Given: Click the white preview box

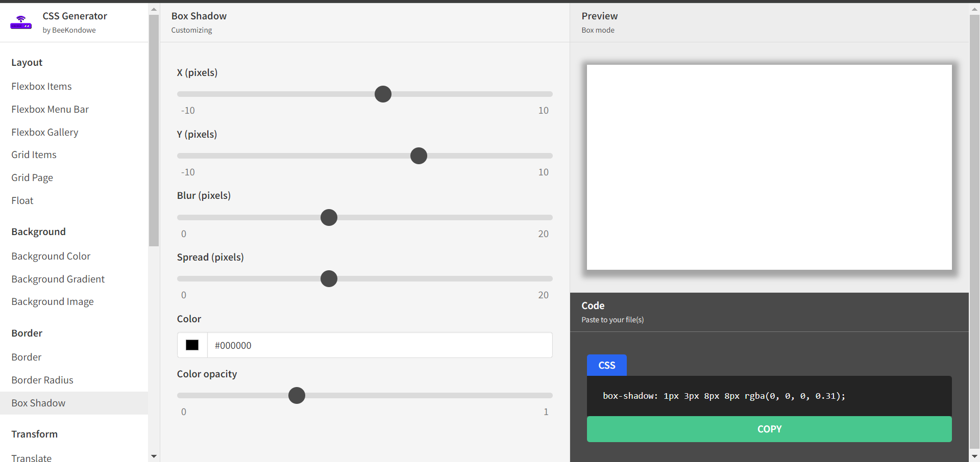Looking at the screenshot, I should tap(769, 167).
